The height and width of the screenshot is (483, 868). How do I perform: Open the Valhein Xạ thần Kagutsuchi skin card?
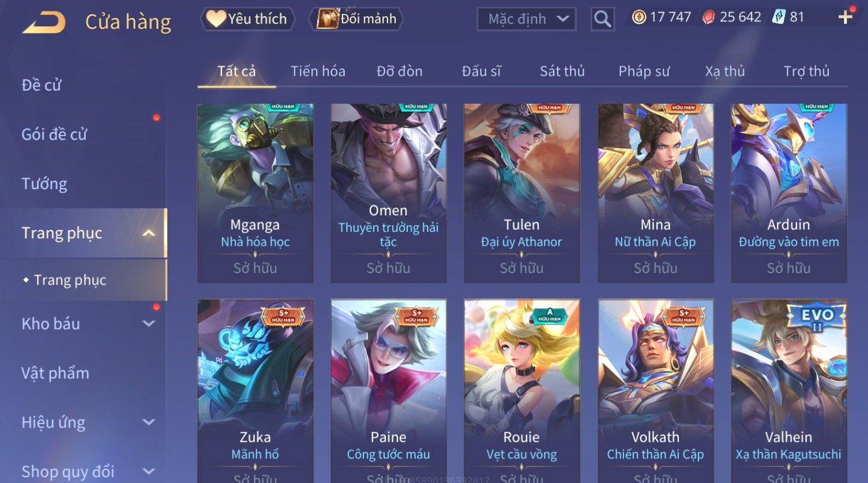pos(789,391)
